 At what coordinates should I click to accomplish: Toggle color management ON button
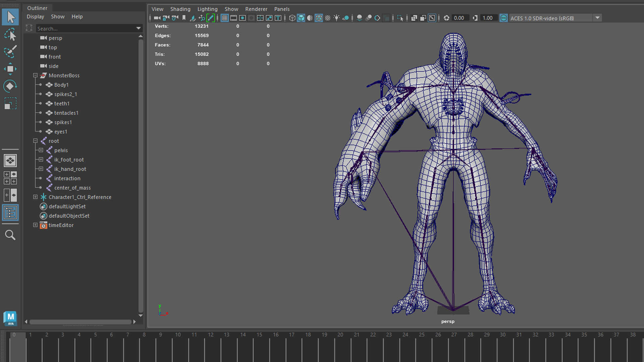pyautogui.click(x=503, y=18)
